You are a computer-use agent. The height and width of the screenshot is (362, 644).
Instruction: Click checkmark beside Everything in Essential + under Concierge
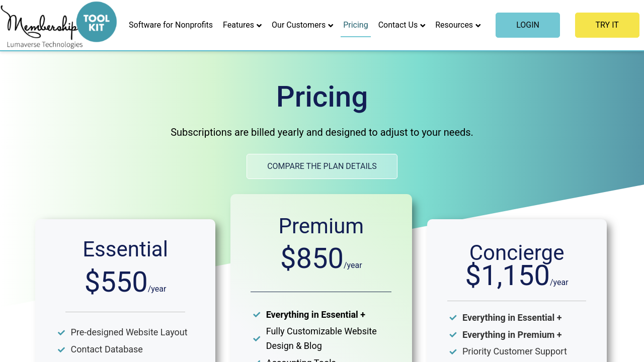click(453, 318)
